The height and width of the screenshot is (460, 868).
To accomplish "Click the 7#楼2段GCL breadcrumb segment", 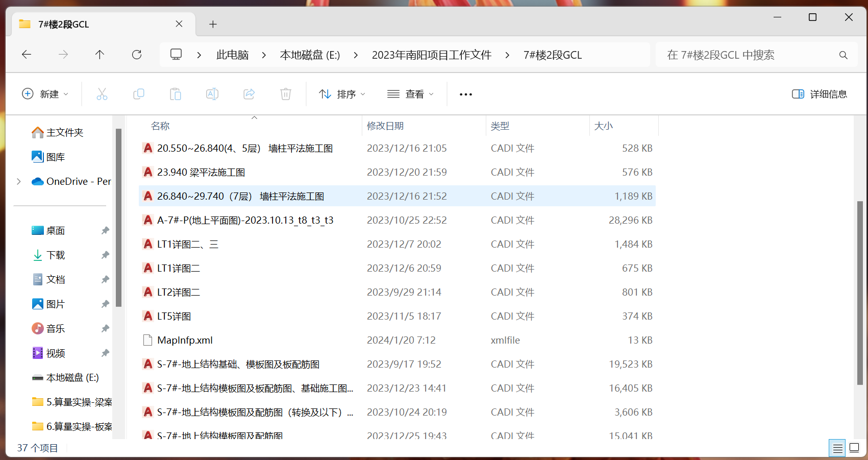I will pos(553,55).
